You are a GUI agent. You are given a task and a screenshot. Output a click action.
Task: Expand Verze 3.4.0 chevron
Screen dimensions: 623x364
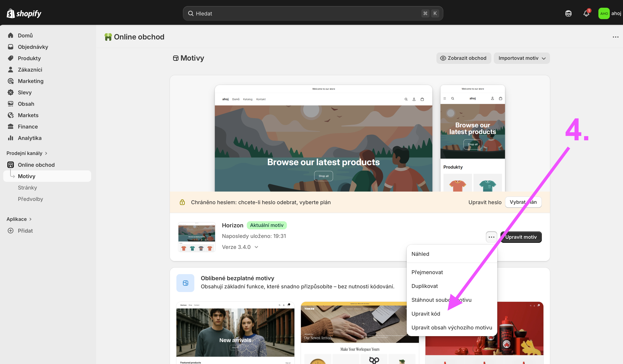coord(256,247)
